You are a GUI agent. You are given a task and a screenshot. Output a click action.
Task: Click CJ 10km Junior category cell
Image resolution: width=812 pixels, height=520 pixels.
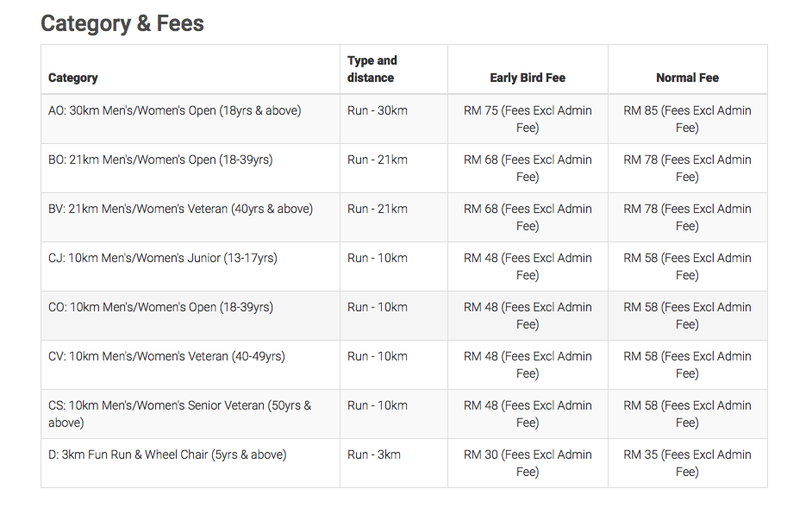coord(163,258)
